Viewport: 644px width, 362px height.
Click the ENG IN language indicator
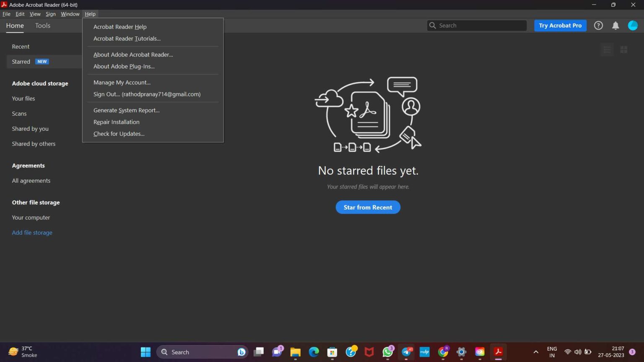tap(552, 352)
